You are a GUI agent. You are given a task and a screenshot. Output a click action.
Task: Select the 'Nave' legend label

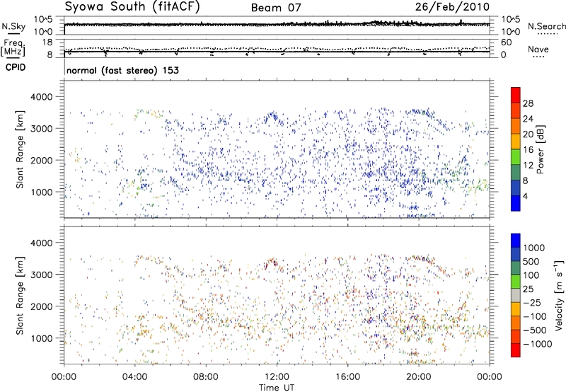point(538,49)
